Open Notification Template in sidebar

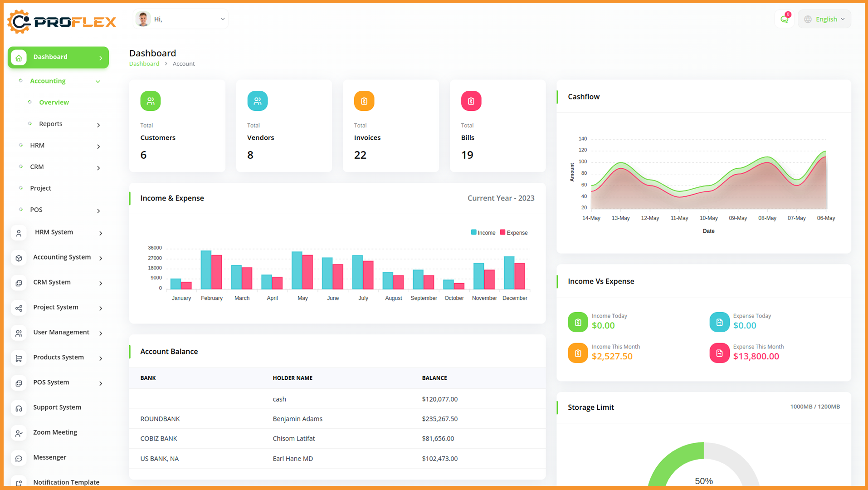point(66,482)
